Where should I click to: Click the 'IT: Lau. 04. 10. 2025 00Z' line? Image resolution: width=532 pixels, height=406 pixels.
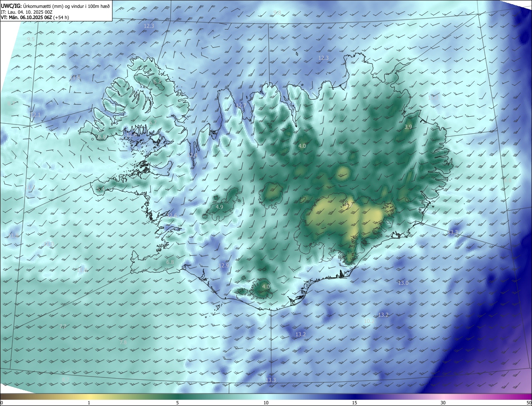coord(27,12)
